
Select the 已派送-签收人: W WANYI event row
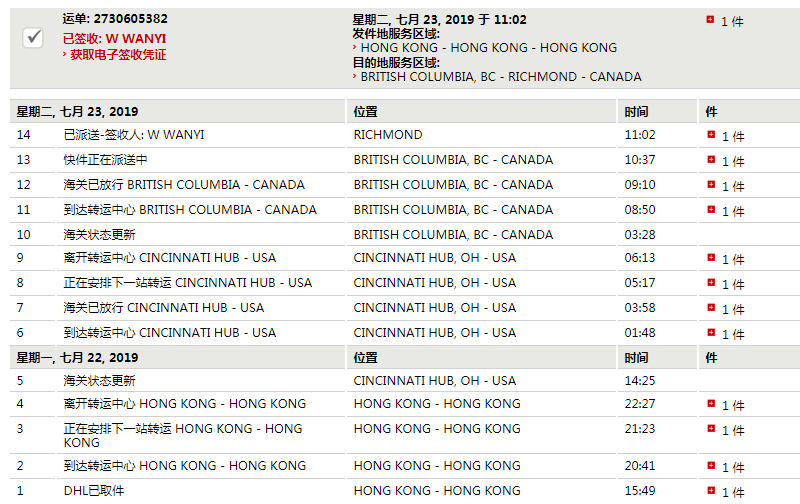pos(134,135)
